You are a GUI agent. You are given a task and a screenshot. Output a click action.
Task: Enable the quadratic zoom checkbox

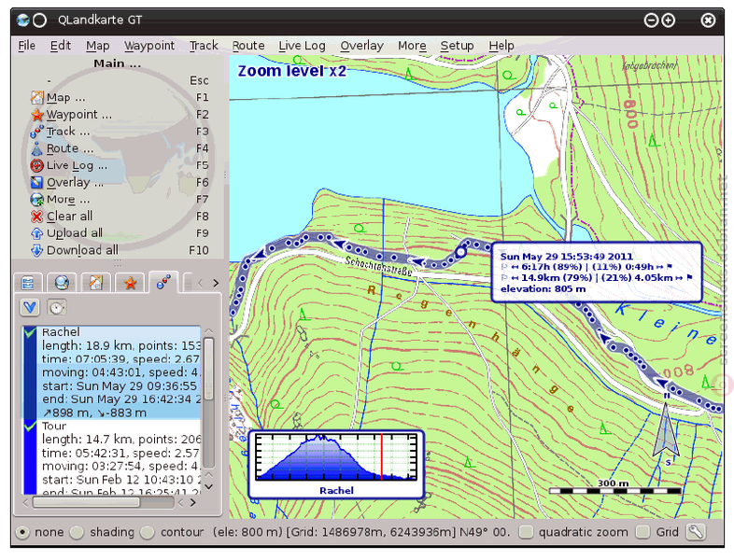pos(526,532)
